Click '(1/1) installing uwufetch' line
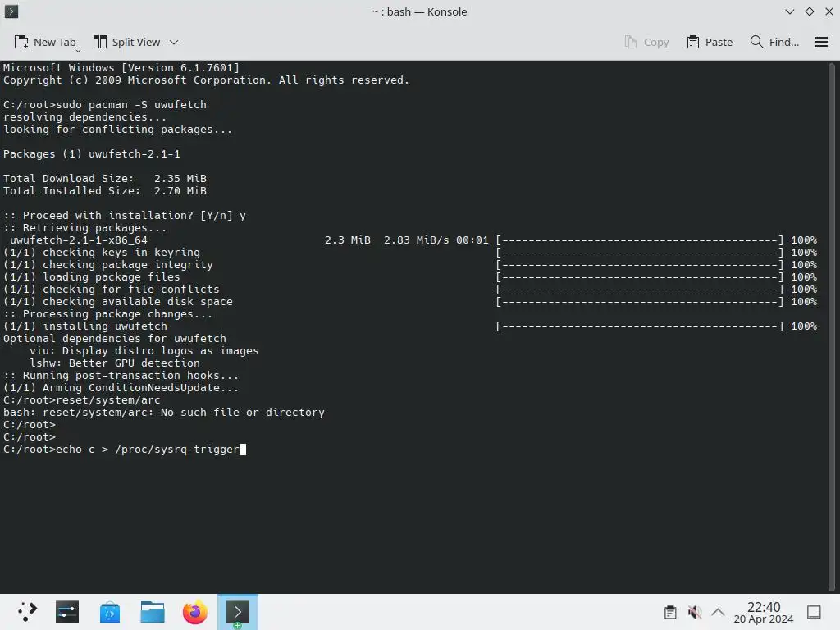840x630 pixels. 85,326
